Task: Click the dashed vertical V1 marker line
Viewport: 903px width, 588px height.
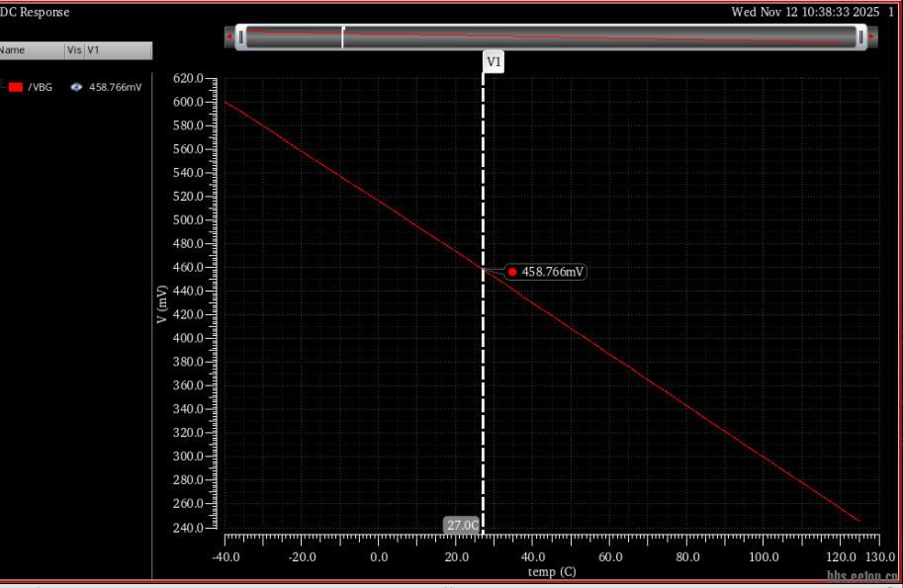Action: tap(483, 395)
